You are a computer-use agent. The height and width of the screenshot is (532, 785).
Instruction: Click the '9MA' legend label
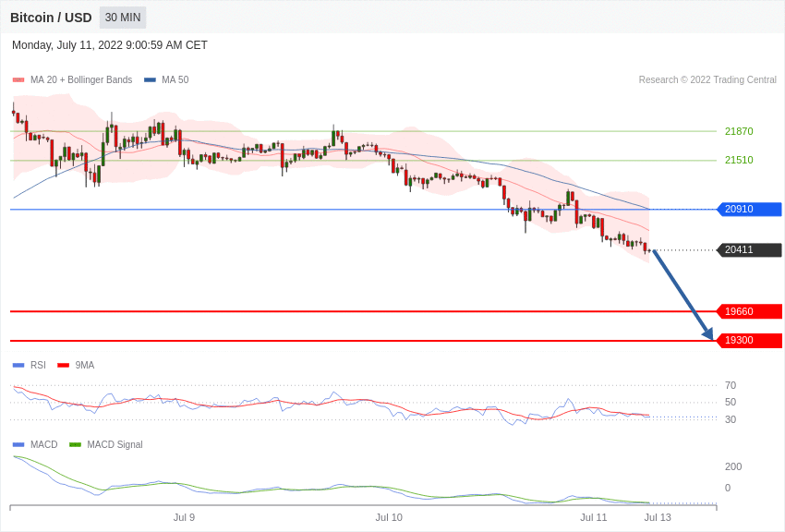tap(85, 366)
